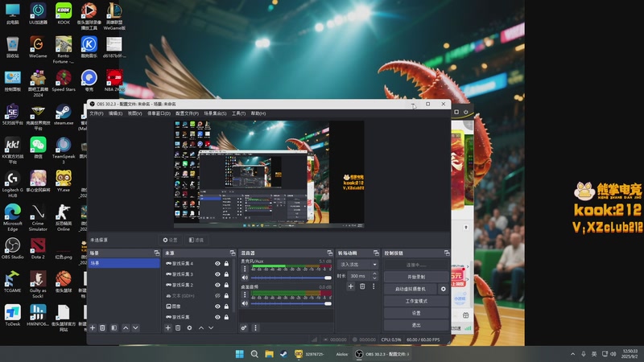Delete selected source with trash icon

coord(178,328)
